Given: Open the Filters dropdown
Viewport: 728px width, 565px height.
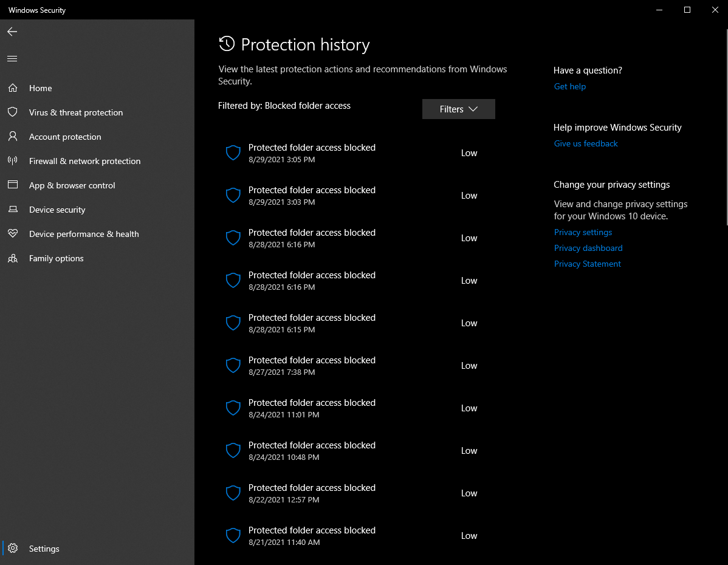Looking at the screenshot, I should pyautogui.click(x=458, y=109).
